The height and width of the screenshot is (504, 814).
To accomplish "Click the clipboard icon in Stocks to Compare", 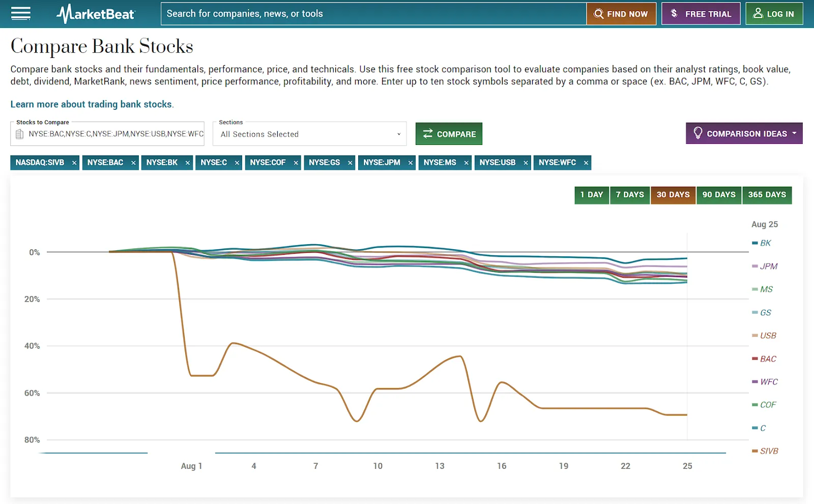I will click(x=19, y=134).
